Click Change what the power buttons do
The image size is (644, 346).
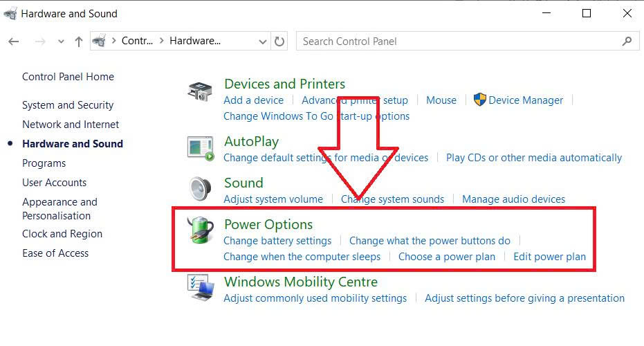tap(430, 241)
